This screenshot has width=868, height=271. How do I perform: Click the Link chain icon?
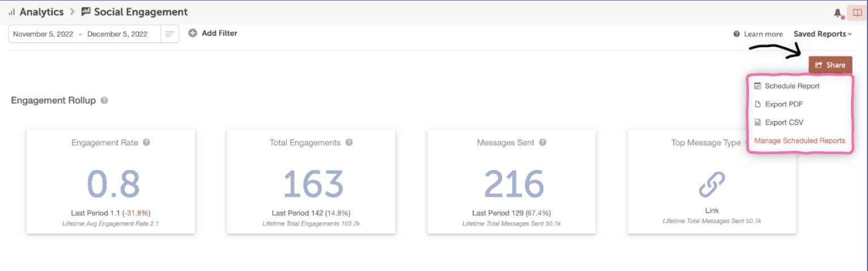tap(712, 184)
